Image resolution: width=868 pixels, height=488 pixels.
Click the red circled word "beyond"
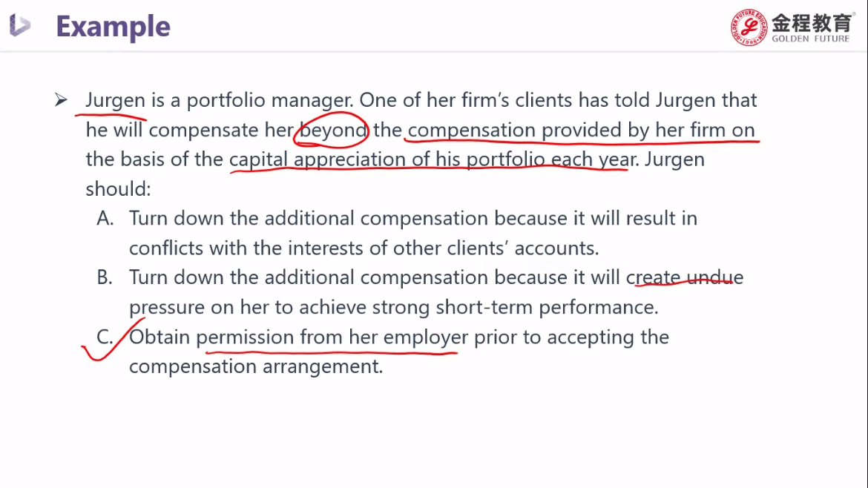pos(333,131)
